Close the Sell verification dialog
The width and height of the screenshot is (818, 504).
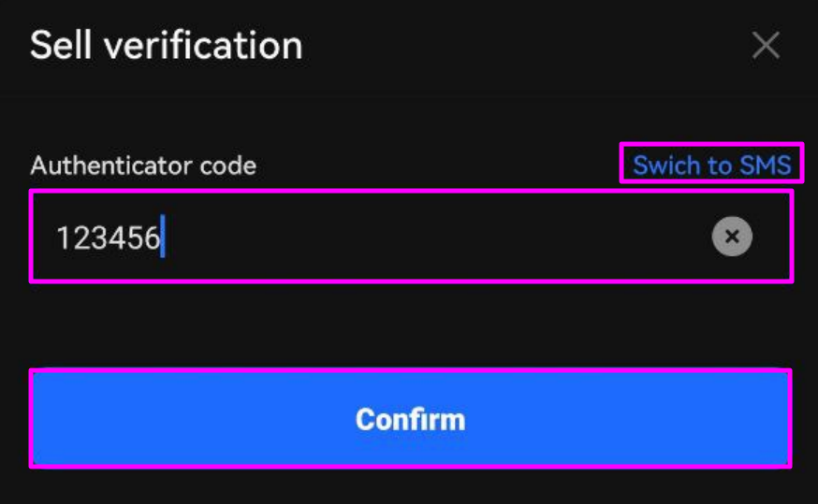pyautogui.click(x=766, y=45)
